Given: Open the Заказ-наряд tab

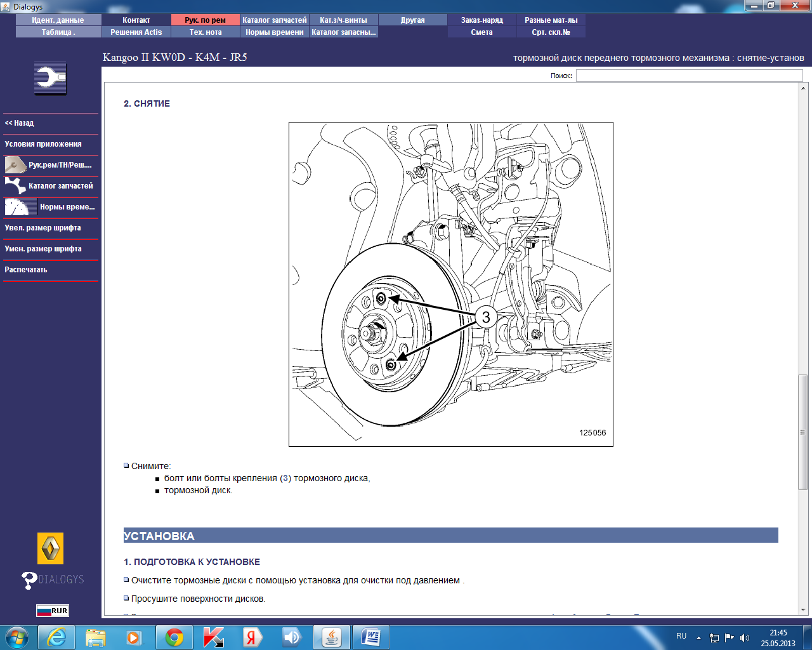Looking at the screenshot, I should (482, 20).
